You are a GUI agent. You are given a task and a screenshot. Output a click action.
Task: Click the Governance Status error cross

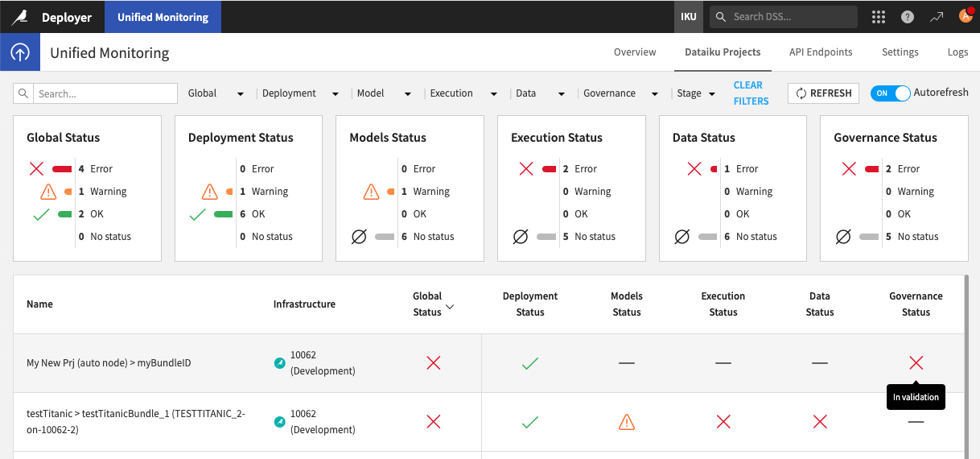tap(849, 169)
